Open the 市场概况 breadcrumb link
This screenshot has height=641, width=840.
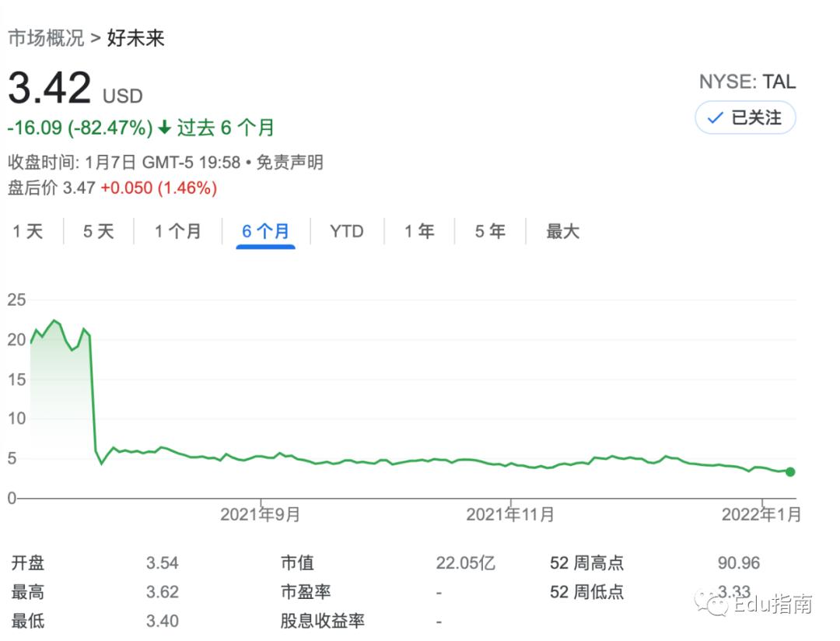(46, 38)
